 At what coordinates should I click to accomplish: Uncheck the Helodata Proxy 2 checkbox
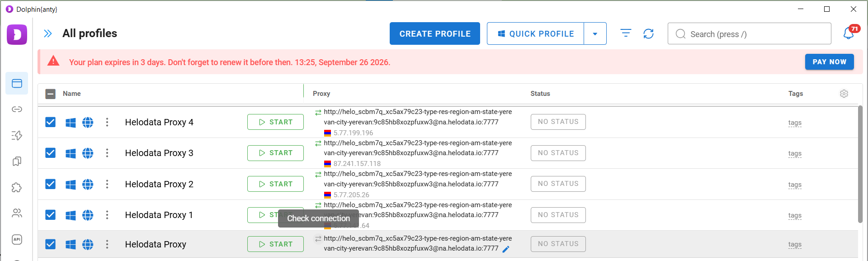[x=50, y=184]
